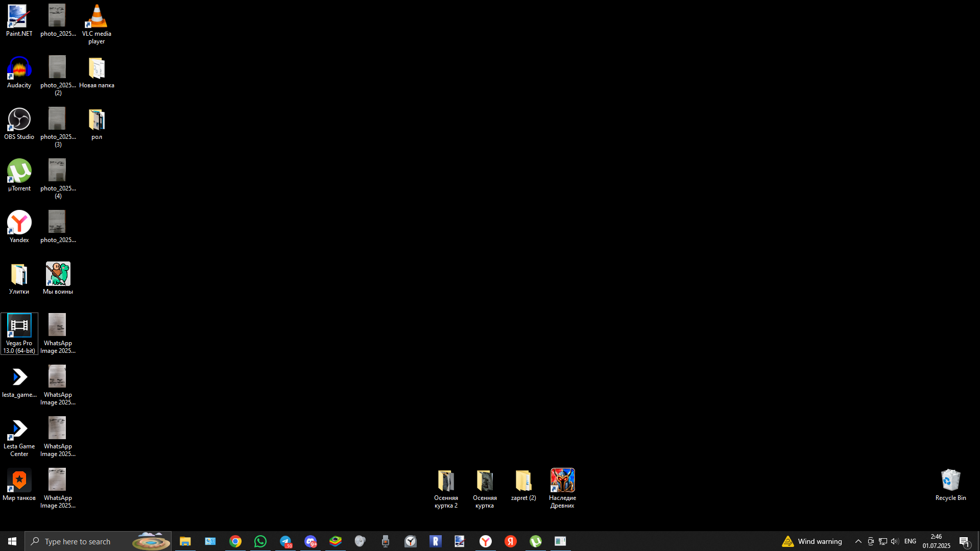Open Paint.NET from the taskbar
Screen dimensions: 980x551
(x=460, y=541)
